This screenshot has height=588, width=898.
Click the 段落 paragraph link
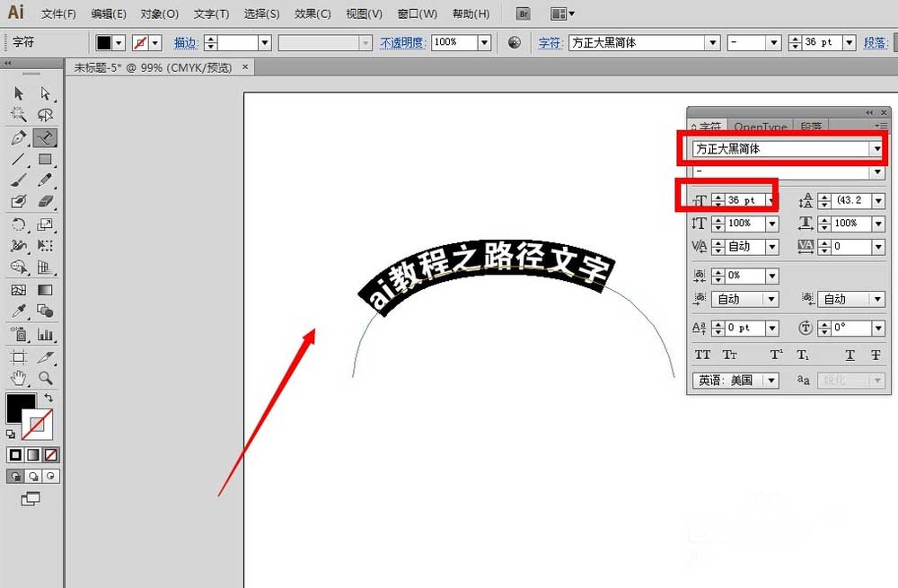tap(876, 42)
